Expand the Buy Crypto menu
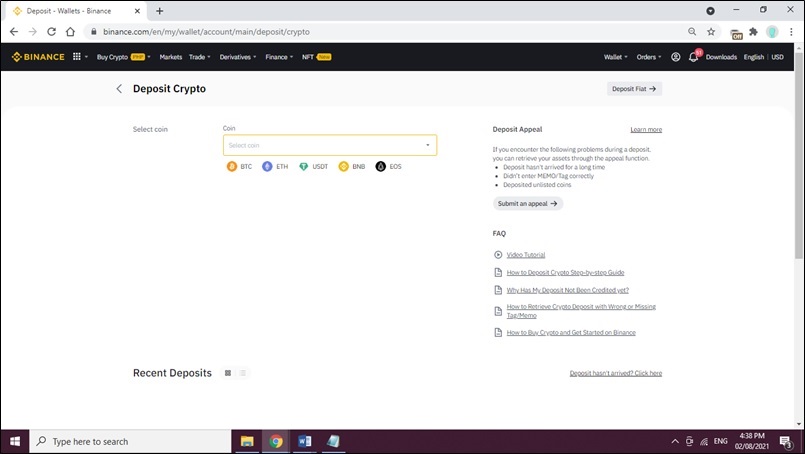Image resolution: width=805 pixels, height=454 pixels. pos(124,57)
